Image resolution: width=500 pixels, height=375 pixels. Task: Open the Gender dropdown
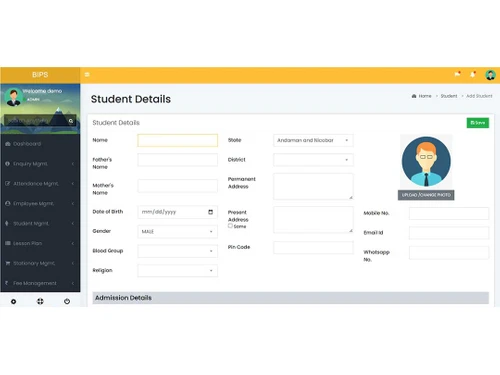click(x=177, y=232)
